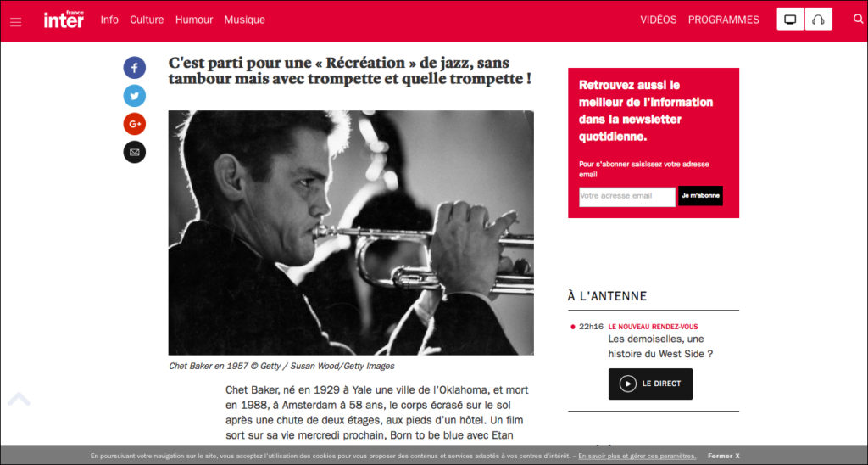Click the Je m'abonne button
868x465 pixels.
[x=700, y=196]
